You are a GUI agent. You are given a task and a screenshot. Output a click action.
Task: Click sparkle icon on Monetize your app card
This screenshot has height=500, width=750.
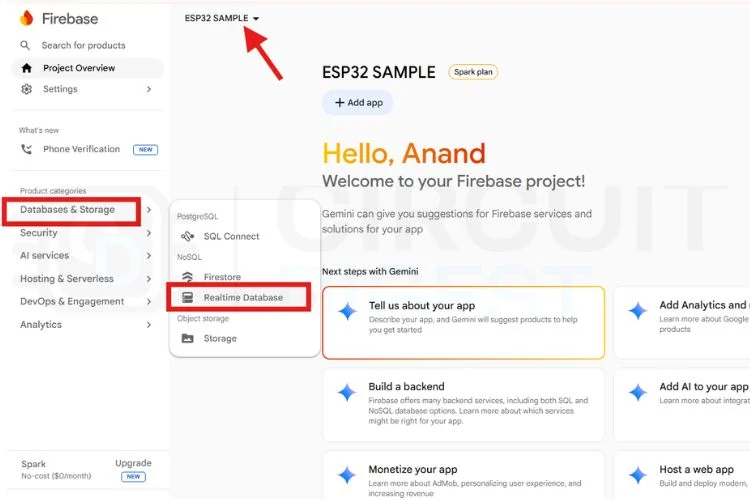click(x=347, y=475)
